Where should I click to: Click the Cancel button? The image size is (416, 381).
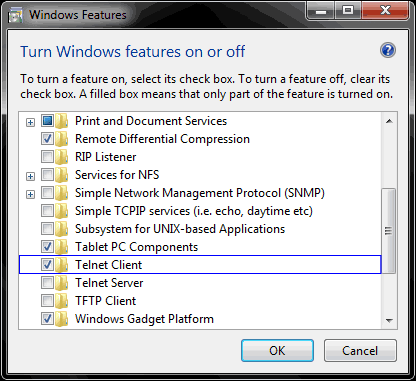tap(360, 351)
